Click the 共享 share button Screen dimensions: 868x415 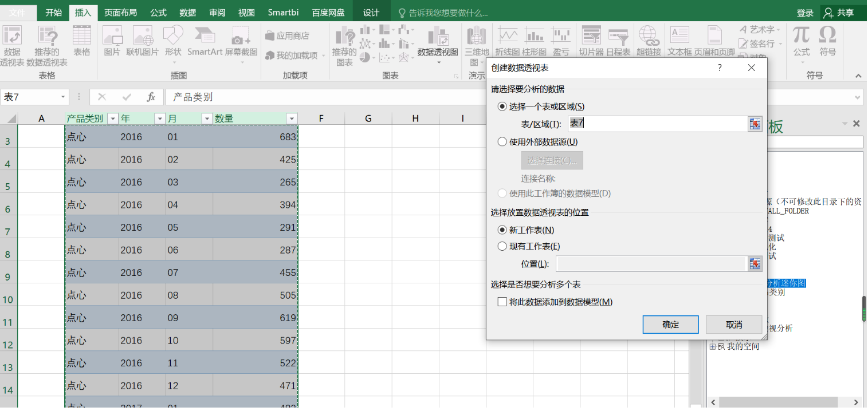click(840, 13)
